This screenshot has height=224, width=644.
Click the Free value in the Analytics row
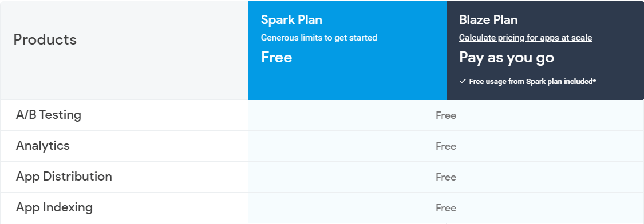tap(446, 146)
